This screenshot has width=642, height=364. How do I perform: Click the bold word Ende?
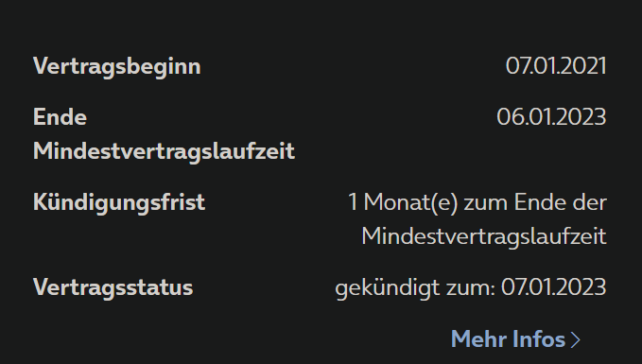pyautogui.click(x=60, y=117)
